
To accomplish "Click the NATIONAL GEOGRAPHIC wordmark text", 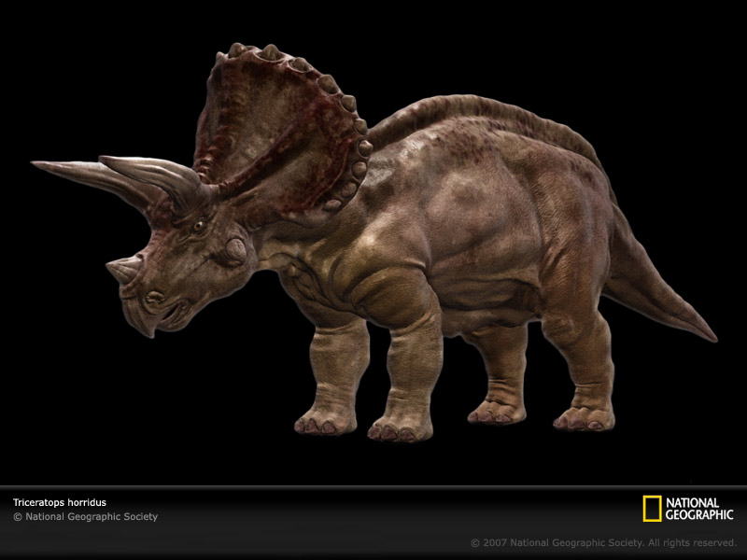I will (x=699, y=509).
